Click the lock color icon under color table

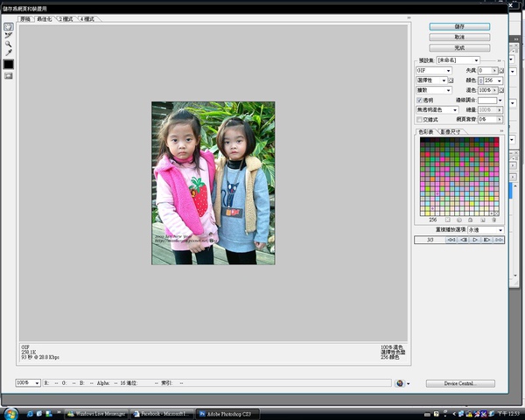[471, 220]
